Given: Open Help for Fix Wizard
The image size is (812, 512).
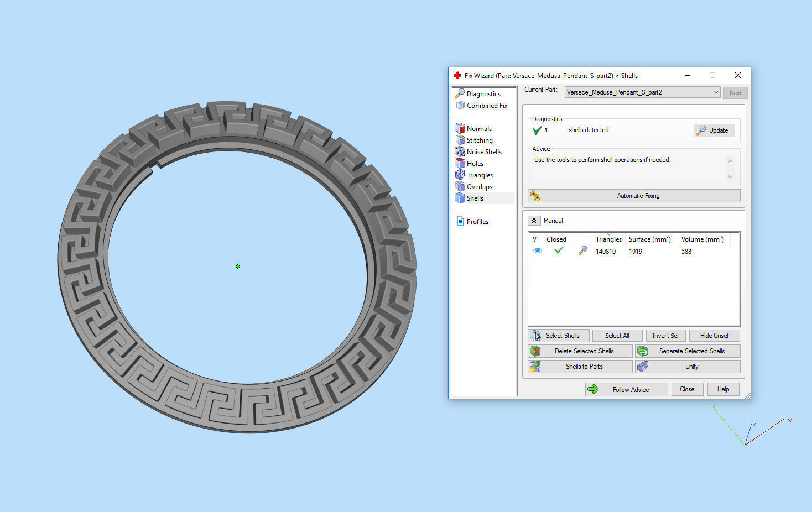Looking at the screenshot, I should coord(723,389).
